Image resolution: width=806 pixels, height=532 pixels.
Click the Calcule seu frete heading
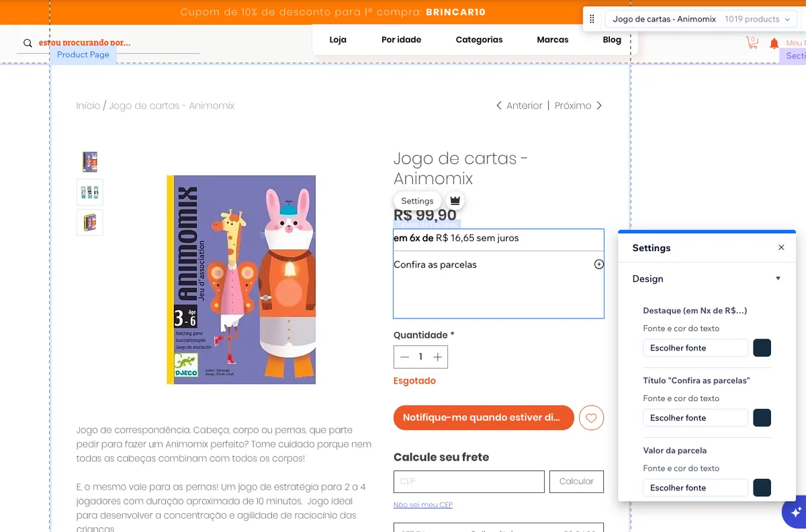[441, 457]
